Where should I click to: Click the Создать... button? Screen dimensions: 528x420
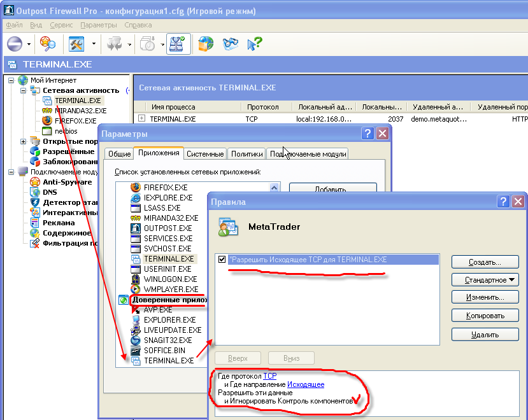pos(485,262)
